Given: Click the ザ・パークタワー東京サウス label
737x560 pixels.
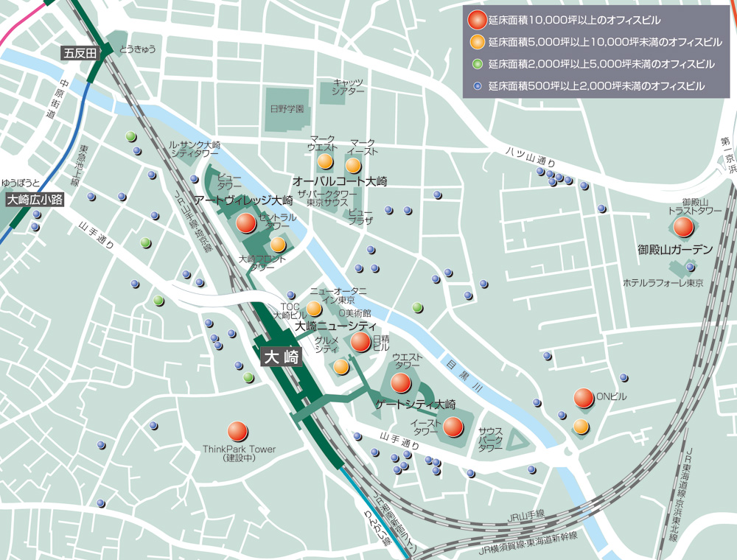Looking at the screenshot, I should point(326,197).
